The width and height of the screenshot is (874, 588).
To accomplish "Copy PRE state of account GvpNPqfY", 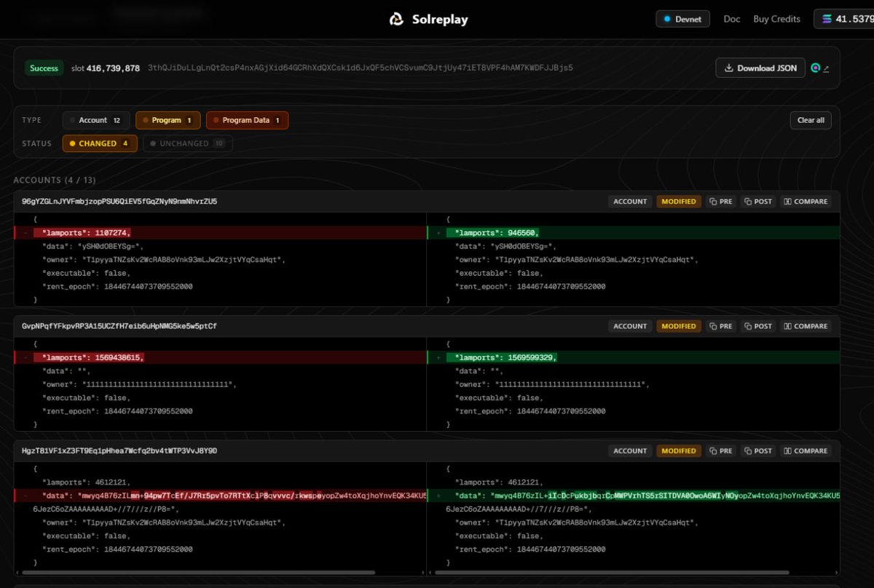I will click(721, 326).
